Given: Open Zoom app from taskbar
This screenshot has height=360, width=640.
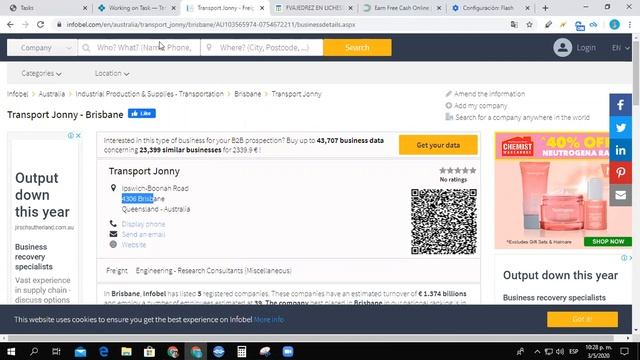Looking at the screenshot, I should [288, 351].
